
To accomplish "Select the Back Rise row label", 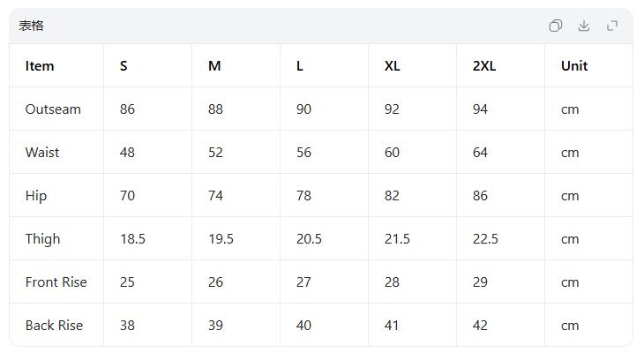I will click(54, 326).
